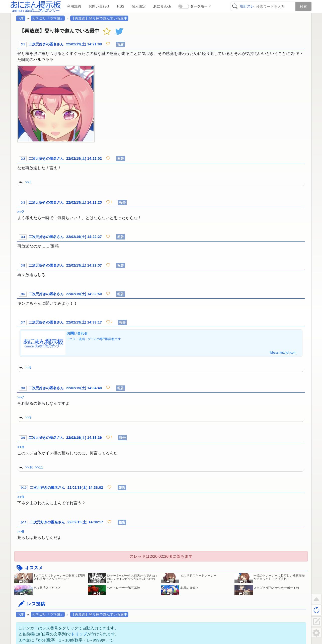The image size is (322, 644).
Task: Go to TOP via top breadcrumb
Action: 21,18
